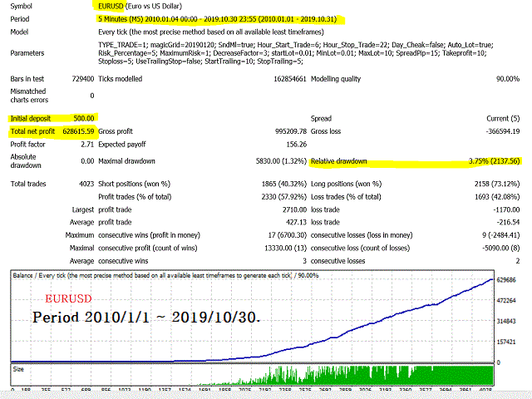Viewport: 532px width, 399px height.
Task: Click the 'Initial deposit' label
Action: click(x=30, y=118)
